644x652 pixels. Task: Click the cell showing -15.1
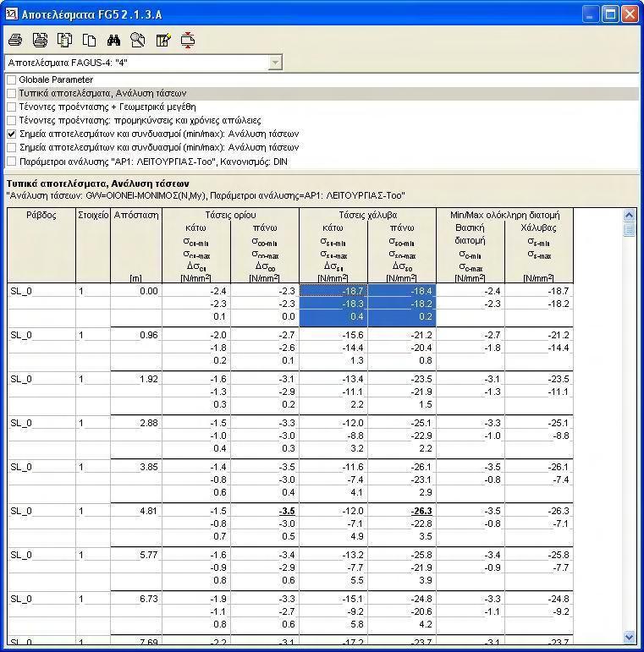(x=333, y=599)
